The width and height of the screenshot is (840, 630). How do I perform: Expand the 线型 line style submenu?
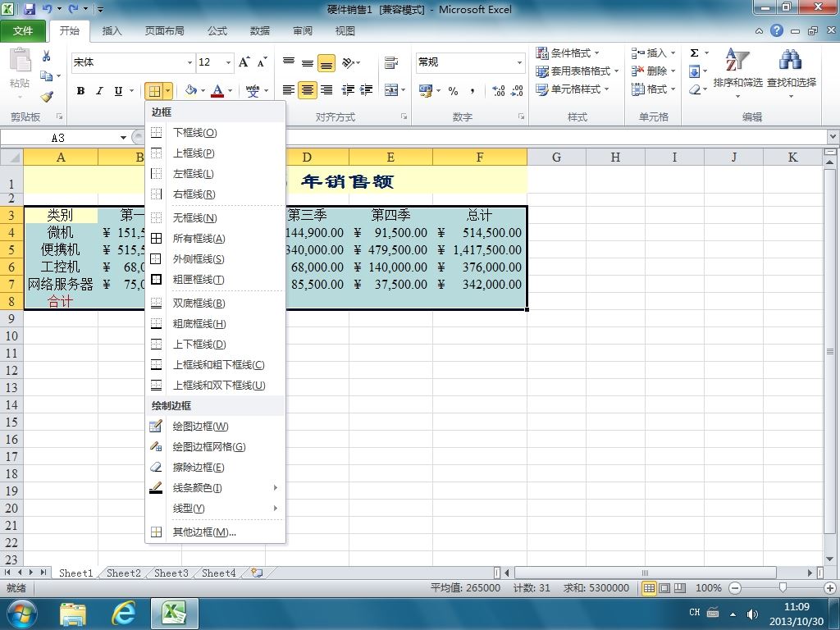tap(215, 509)
